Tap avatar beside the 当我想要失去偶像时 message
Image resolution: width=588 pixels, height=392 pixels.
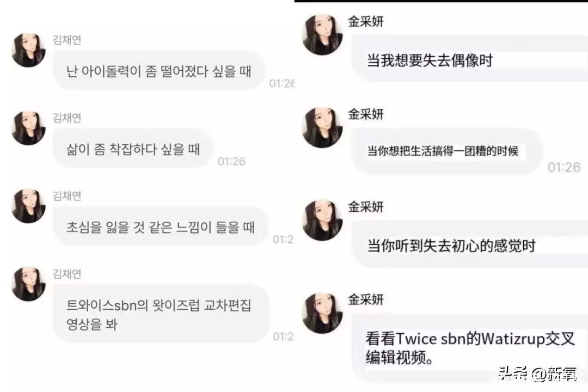[x=322, y=34]
